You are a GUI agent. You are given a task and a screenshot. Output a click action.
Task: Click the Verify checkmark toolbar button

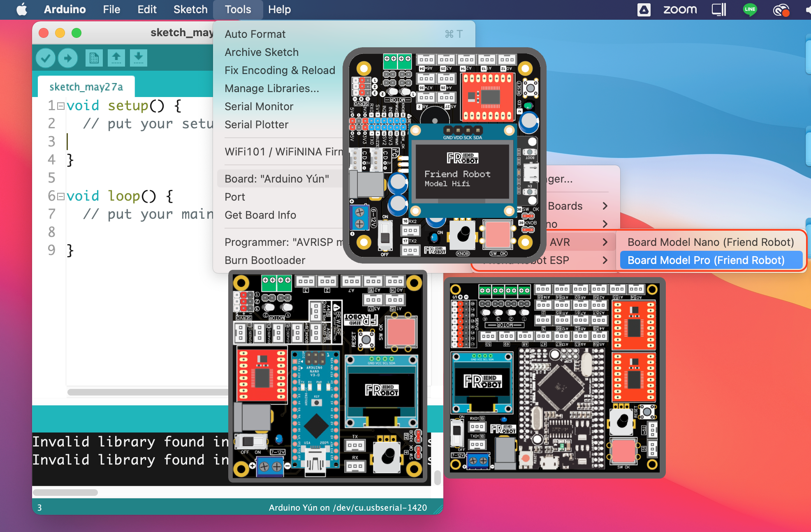click(46, 58)
